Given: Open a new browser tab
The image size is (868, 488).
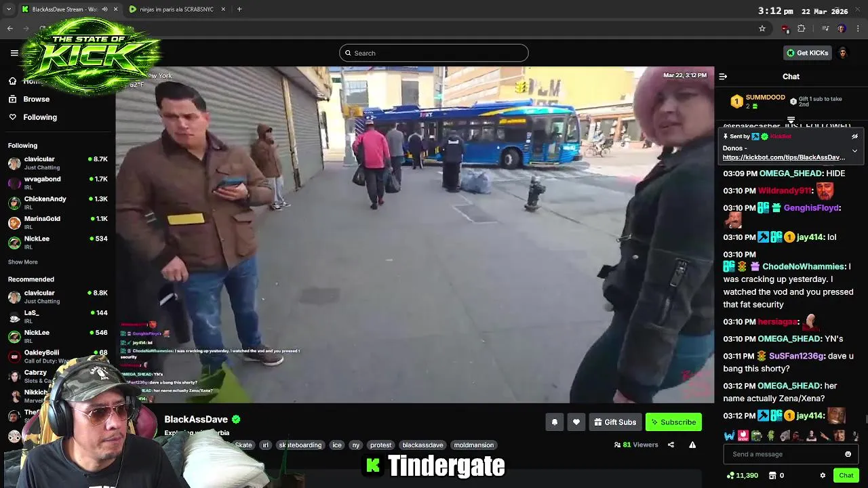Looking at the screenshot, I should pyautogui.click(x=239, y=9).
